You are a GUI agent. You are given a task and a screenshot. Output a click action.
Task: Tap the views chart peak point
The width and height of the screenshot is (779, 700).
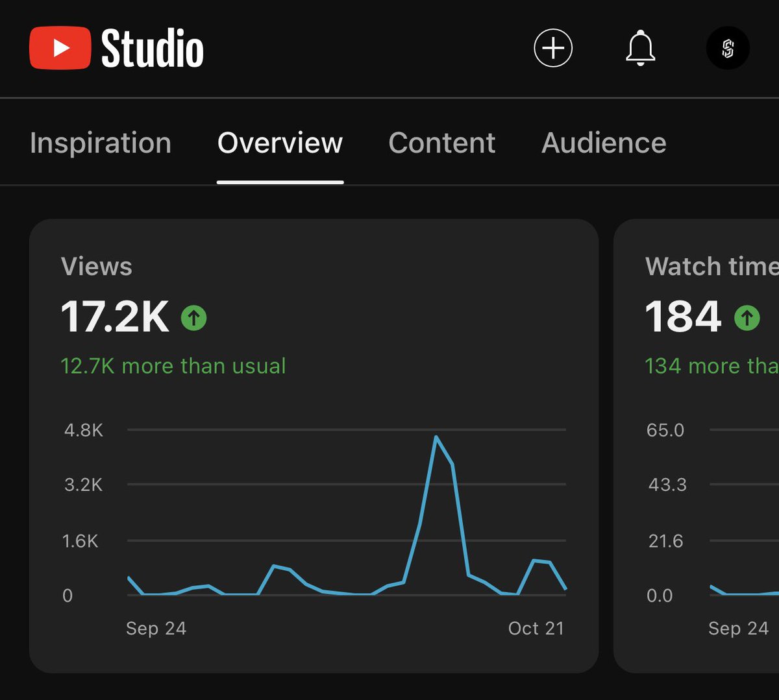tap(436, 437)
